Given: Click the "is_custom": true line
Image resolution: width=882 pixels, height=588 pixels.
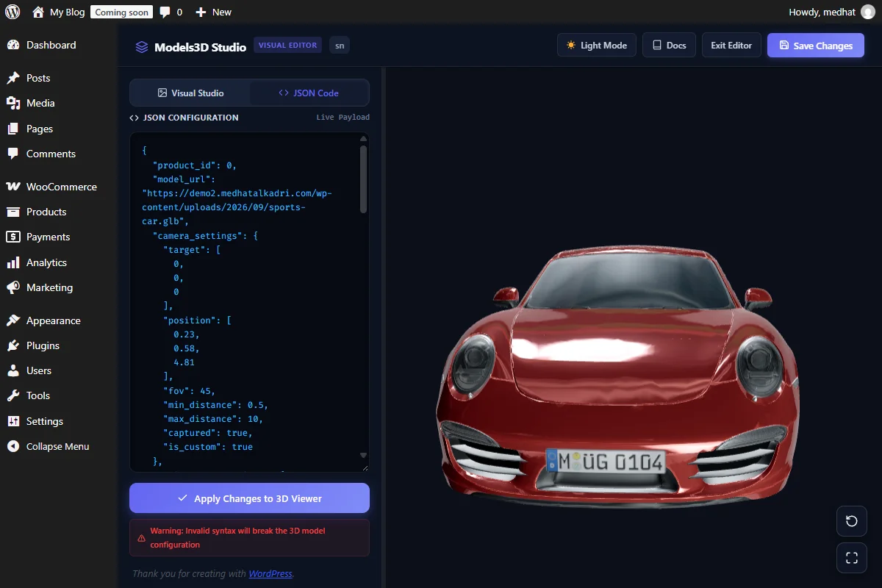Looking at the screenshot, I should coord(208,447).
